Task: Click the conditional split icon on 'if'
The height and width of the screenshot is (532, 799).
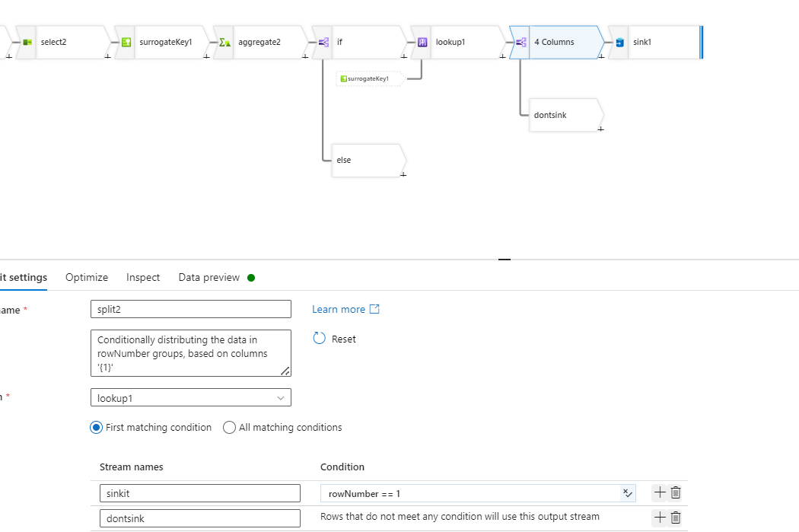Action: [x=323, y=42]
